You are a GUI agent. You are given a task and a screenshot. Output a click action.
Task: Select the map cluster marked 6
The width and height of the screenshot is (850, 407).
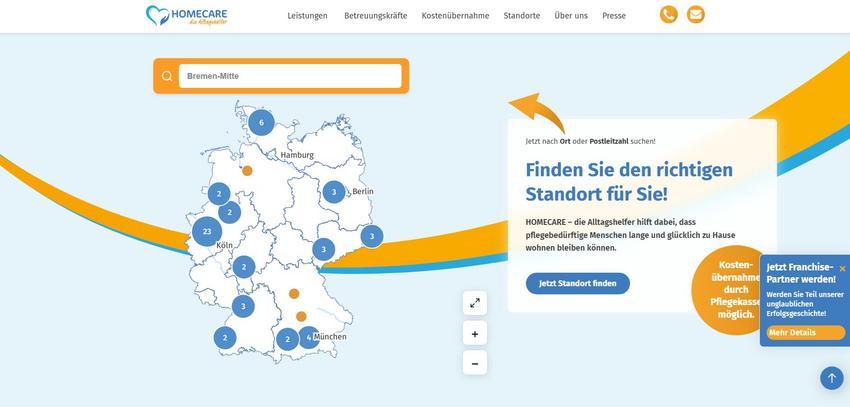coord(261,122)
